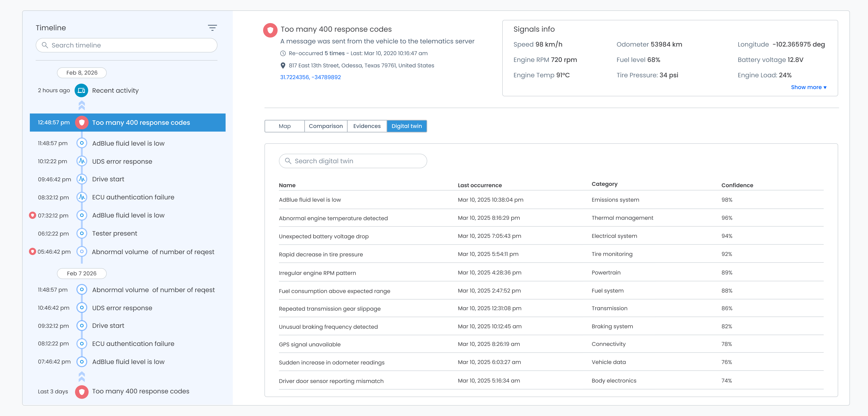Click marker icon beside 09:32:12 pm Drive start
The image size is (868, 416).
click(82, 326)
